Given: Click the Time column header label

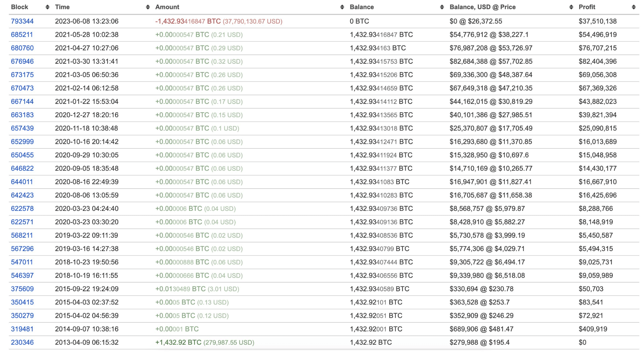Looking at the screenshot, I should point(62,7).
